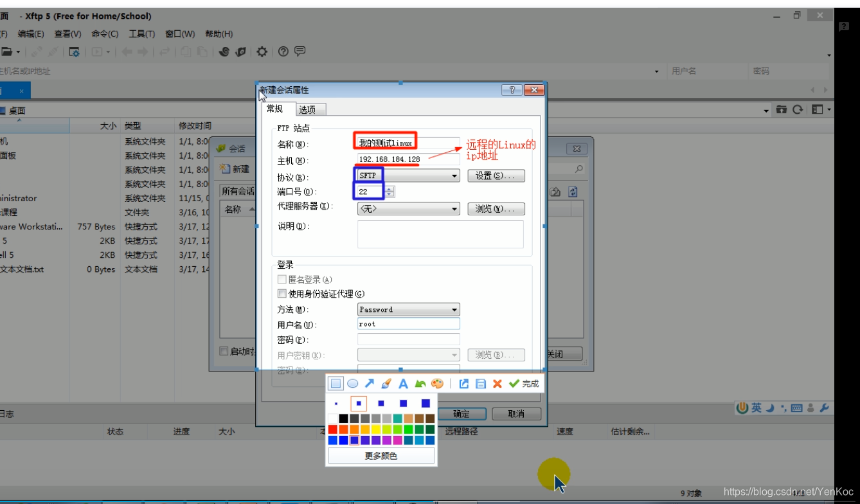This screenshot has width=860, height=504.
Task: Toggle the 启动时 checkbox in sessions window
Action: pos(224,351)
